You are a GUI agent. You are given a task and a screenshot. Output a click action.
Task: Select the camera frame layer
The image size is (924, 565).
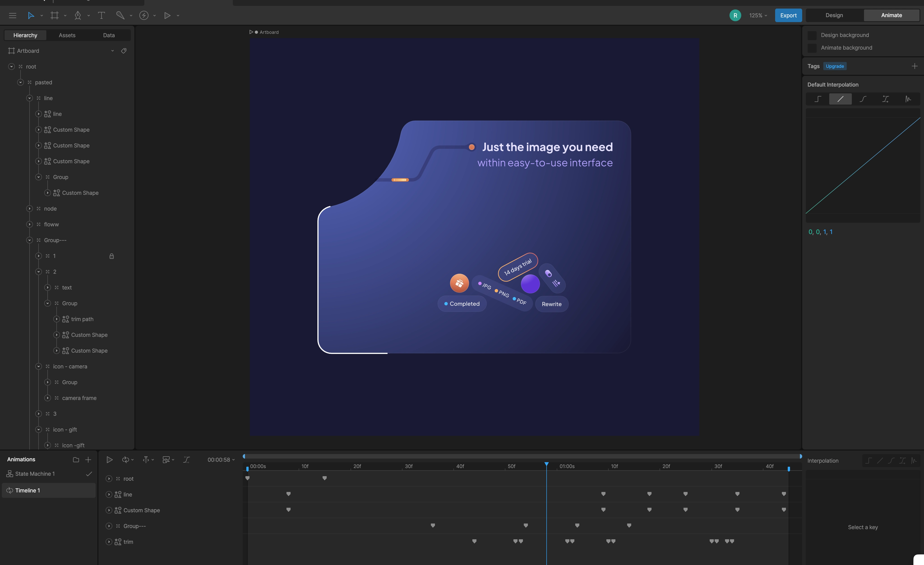coord(79,398)
